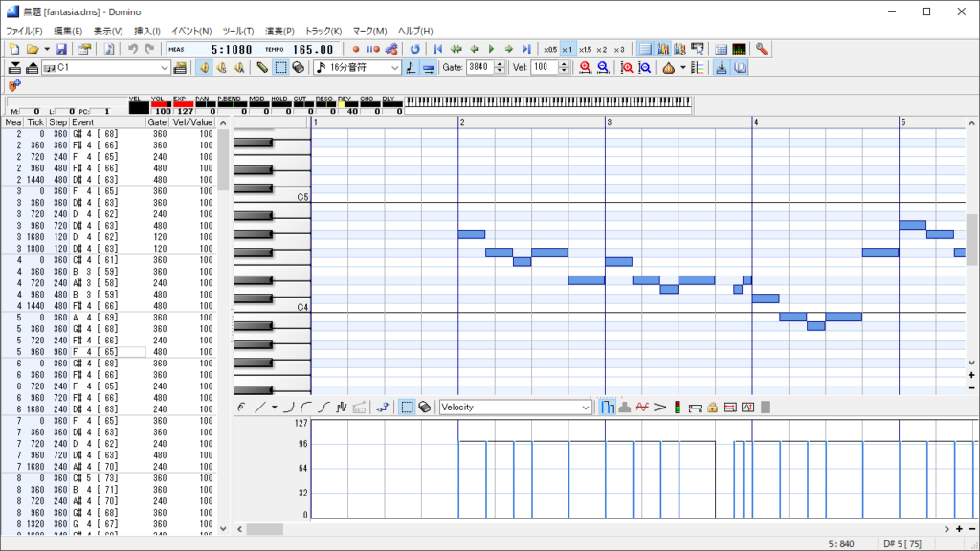
Task: Jump to the start with rewind-to-beginning icon
Action: tap(438, 50)
